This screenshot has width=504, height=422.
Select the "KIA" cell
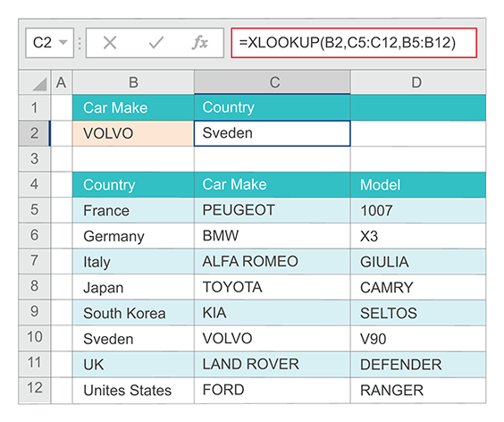tap(273, 312)
